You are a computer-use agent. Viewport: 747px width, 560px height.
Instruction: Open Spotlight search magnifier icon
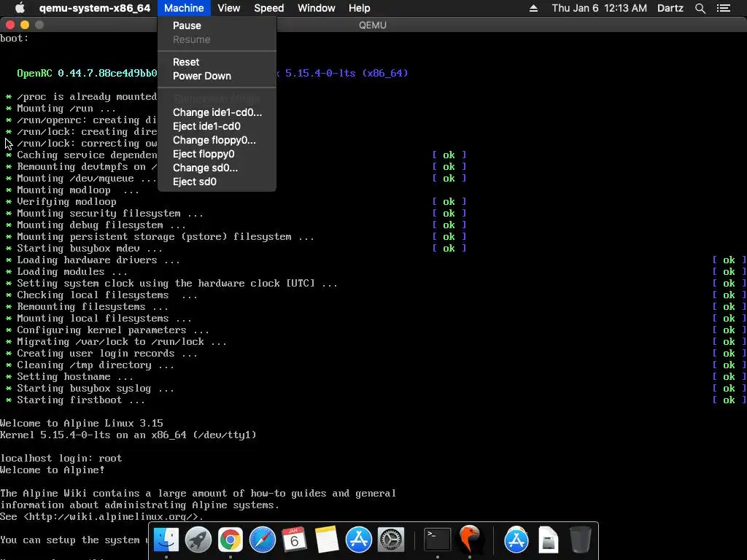tap(700, 8)
